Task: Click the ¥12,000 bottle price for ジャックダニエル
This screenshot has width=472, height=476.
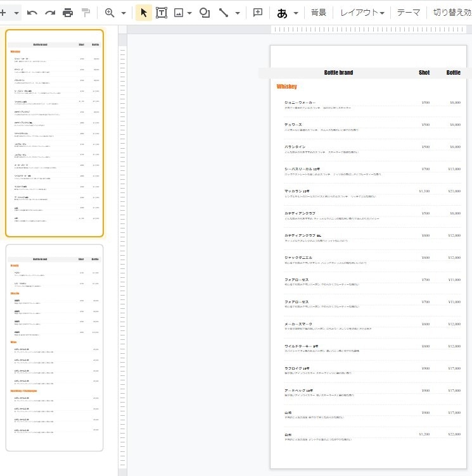Action: (454, 258)
